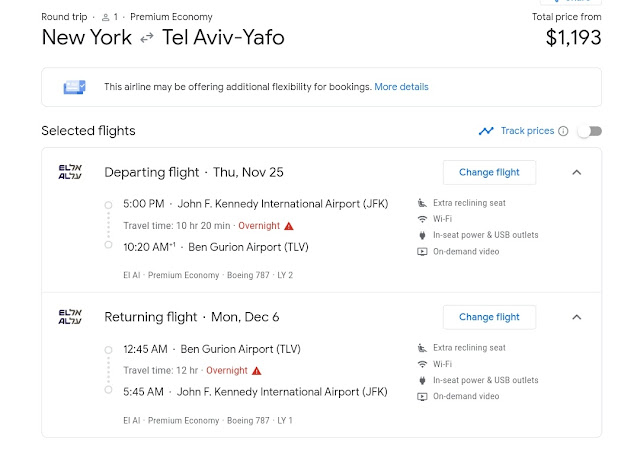Click the Returning flight Mon, Dec 6 heading
640x452 pixels.
(192, 317)
